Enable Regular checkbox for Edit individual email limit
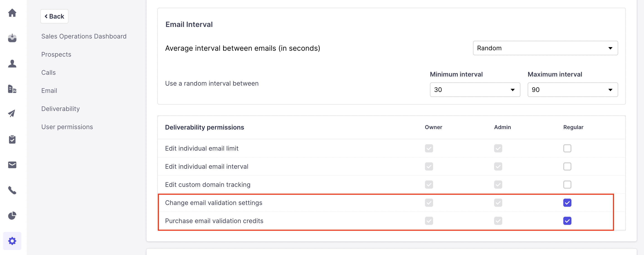The image size is (644, 255). pyautogui.click(x=567, y=148)
